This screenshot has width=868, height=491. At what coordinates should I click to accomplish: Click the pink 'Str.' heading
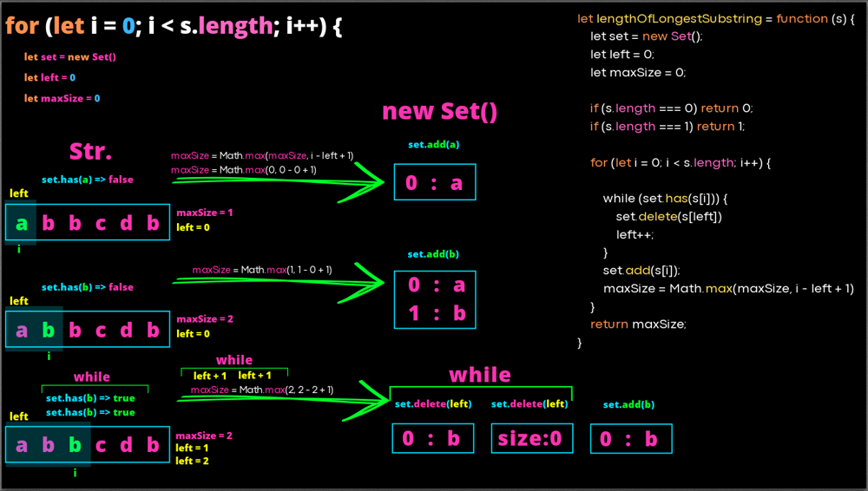pos(90,151)
